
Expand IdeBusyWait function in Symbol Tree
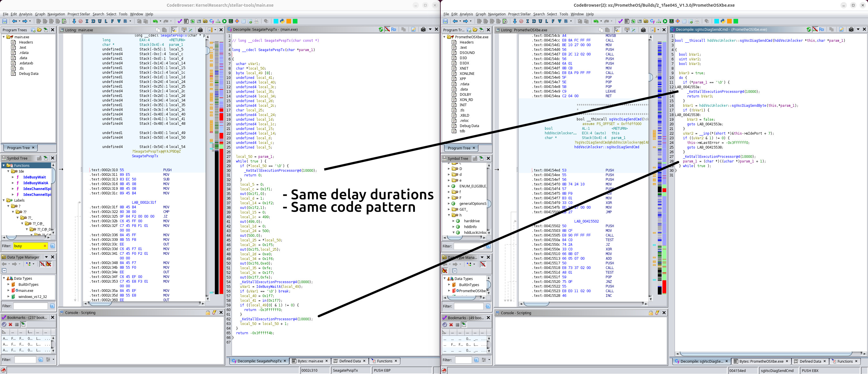13,177
